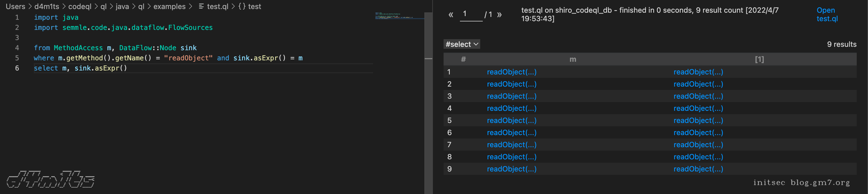868x194 pixels.
Task: Go to next results page arrow
Action: pyautogui.click(x=499, y=15)
